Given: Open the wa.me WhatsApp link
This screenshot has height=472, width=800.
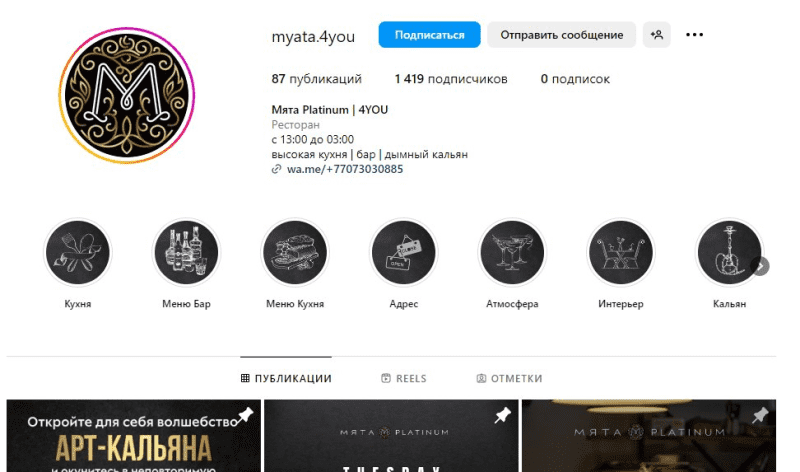Looking at the screenshot, I should tap(345, 169).
